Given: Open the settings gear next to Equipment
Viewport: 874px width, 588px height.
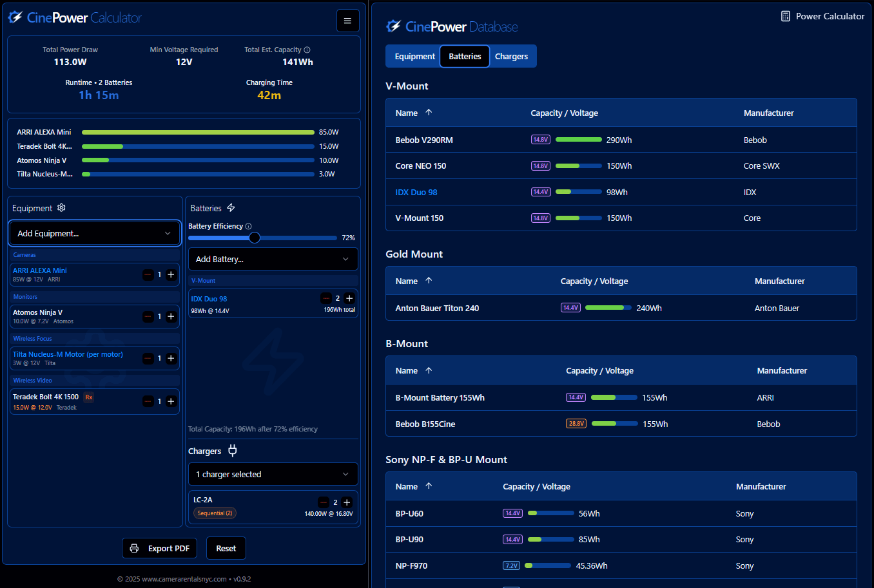Looking at the screenshot, I should click(61, 207).
